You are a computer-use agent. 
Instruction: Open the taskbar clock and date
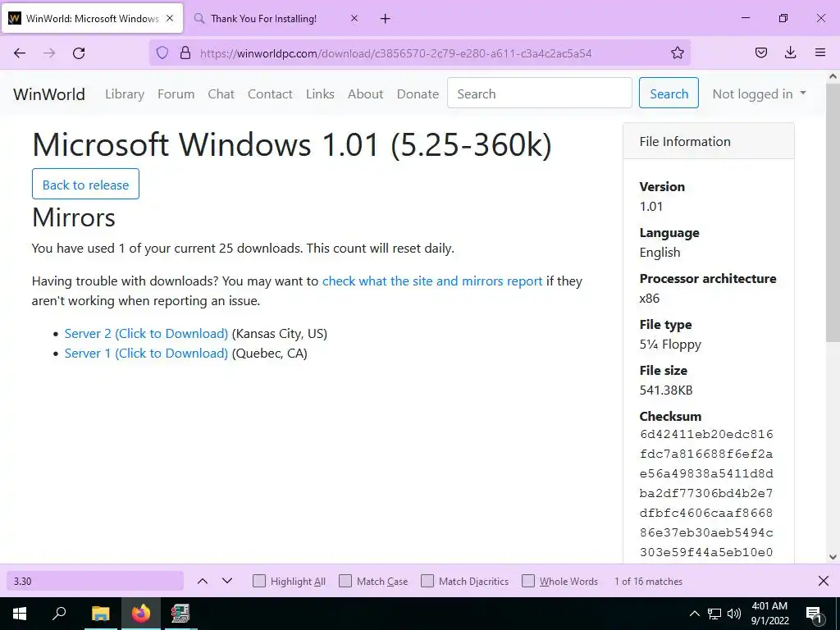(769, 614)
